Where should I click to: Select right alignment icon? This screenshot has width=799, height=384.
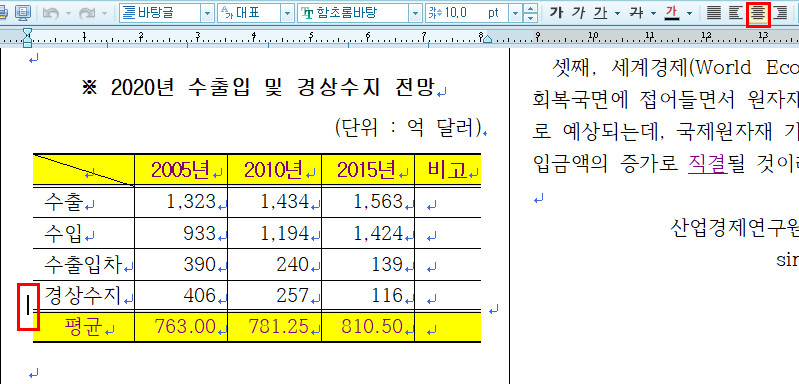click(780, 13)
